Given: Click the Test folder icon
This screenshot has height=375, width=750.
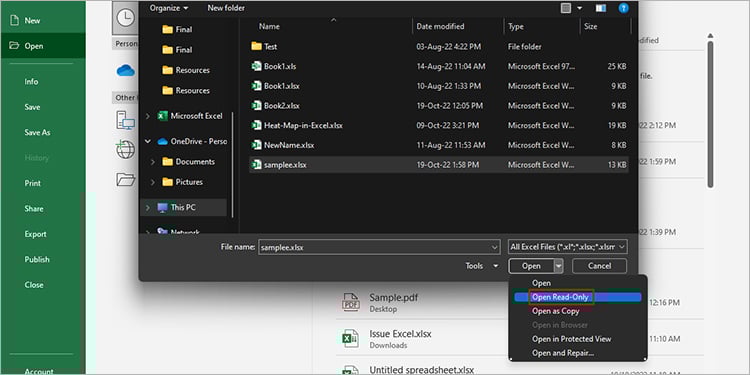Looking at the screenshot, I should click(x=257, y=46).
